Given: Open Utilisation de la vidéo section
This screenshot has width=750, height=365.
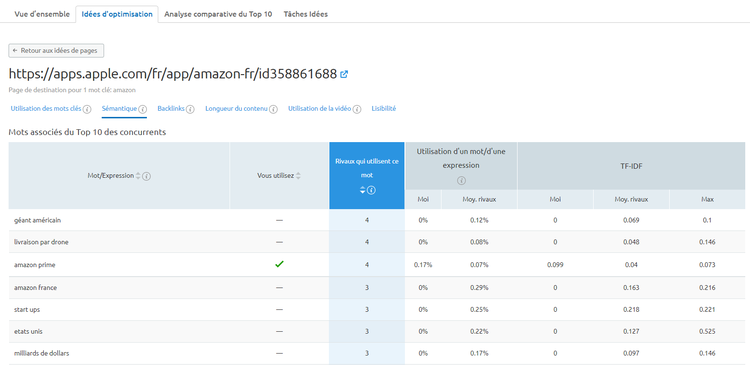Looking at the screenshot, I should click(320, 109).
